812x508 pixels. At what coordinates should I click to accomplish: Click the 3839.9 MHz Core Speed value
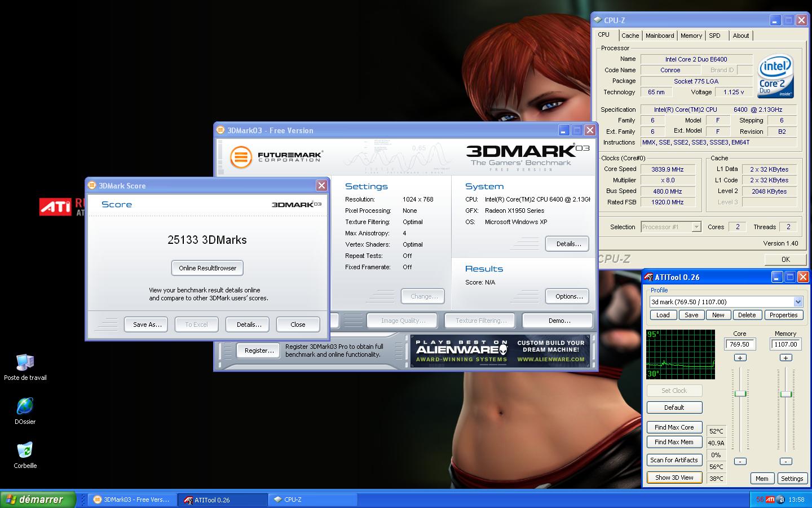(x=668, y=169)
